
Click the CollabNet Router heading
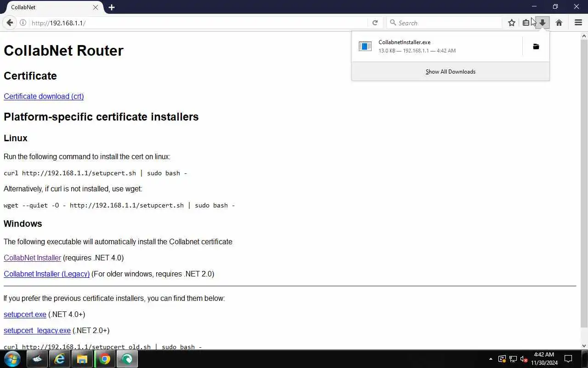[63, 51]
